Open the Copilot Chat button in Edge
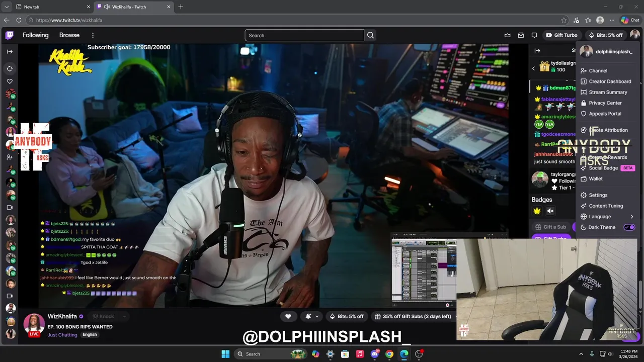This screenshot has width=644, height=362. 630,20
